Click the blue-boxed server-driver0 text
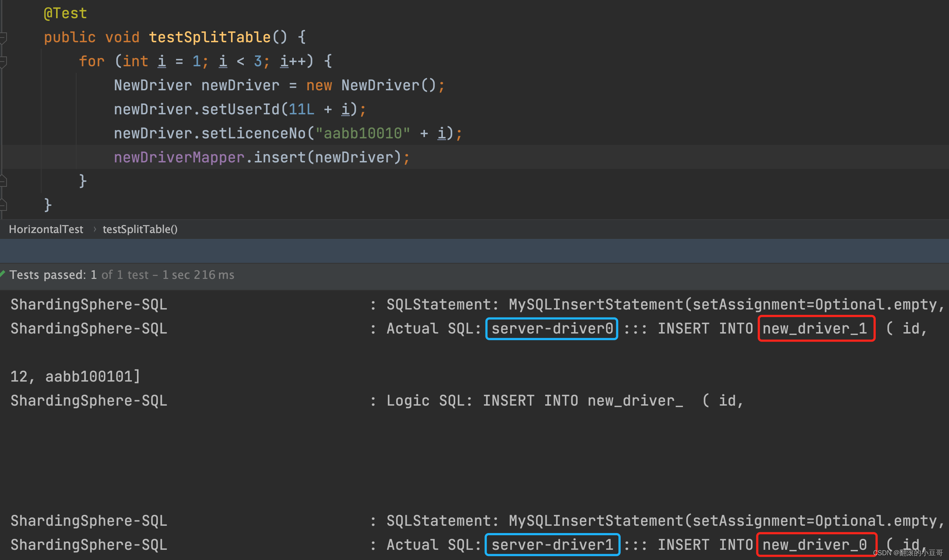 coord(552,329)
